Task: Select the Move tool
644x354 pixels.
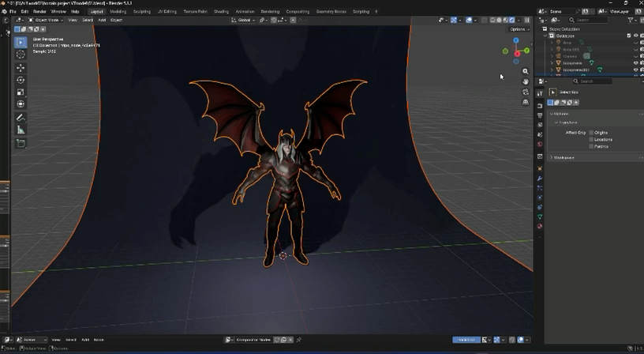Action: pyautogui.click(x=21, y=68)
